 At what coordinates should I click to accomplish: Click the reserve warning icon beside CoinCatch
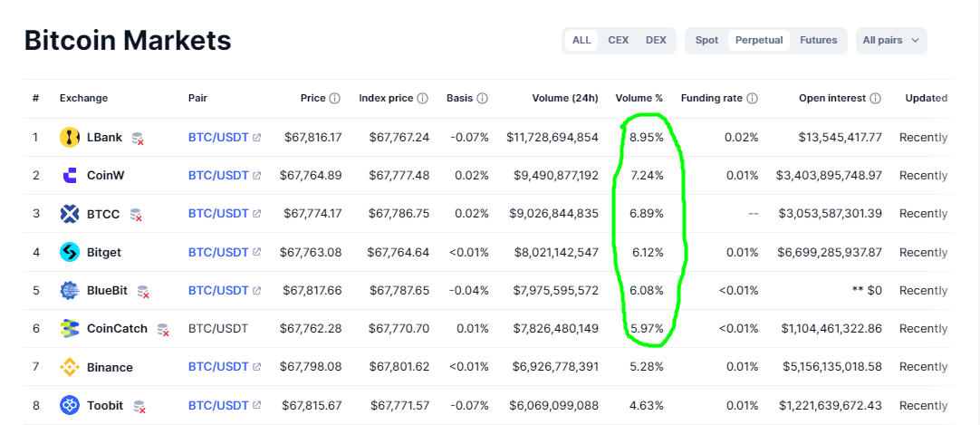pyautogui.click(x=163, y=330)
